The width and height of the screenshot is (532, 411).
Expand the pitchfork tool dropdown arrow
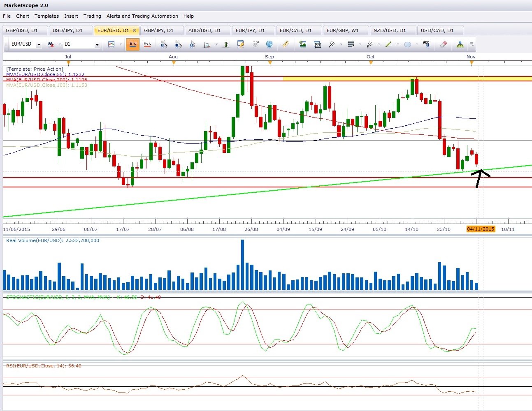pyautogui.click(x=341, y=44)
